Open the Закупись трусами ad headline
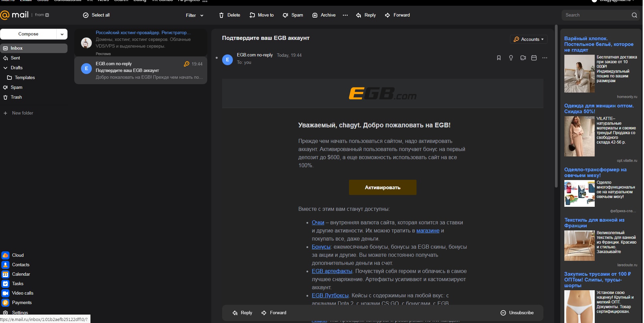Screen dimensions: 644x323 (x=597, y=280)
